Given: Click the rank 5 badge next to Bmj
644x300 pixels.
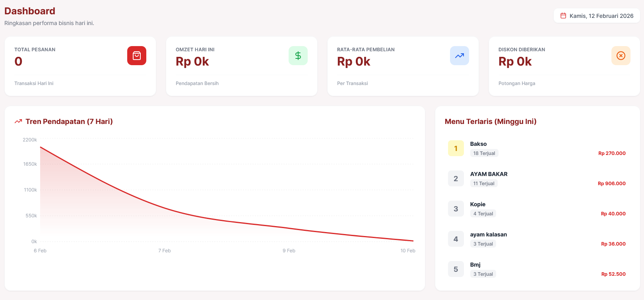Looking at the screenshot, I should coord(456,269).
